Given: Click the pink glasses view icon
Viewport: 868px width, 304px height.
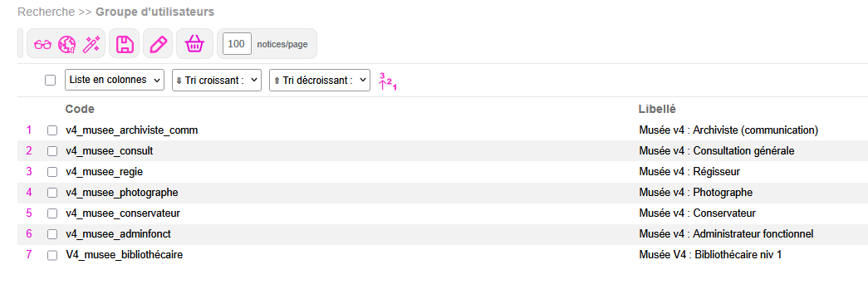Looking at the screenshot, I should [42, 44].
